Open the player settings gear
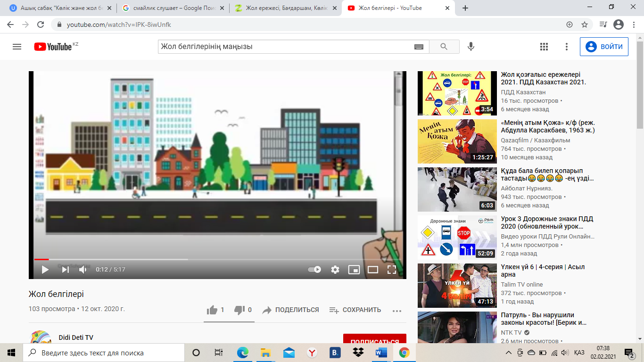 (335, 270)
